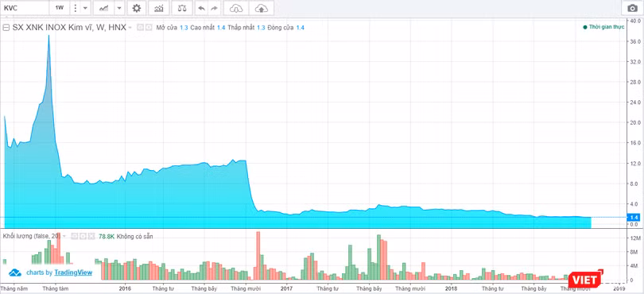This screenshot has height=294, width=644.
Task: Click the 2017 label on time axis
Action: tap(286, 288)
